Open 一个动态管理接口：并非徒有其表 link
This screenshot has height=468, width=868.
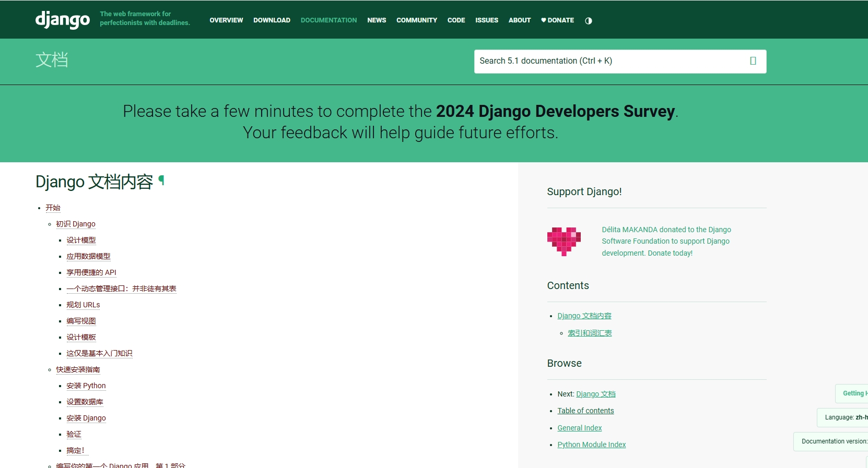[x=121, y=289]
